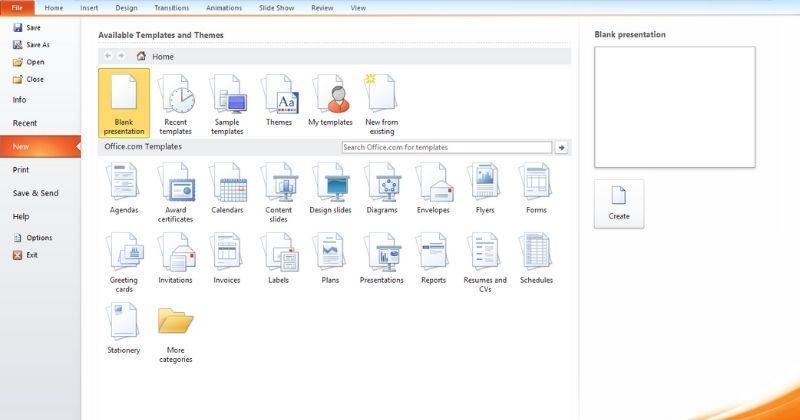This screenshot has height=420, width=800.
Task: Browse the Diagrams category
Action: [x=382, y=188]
